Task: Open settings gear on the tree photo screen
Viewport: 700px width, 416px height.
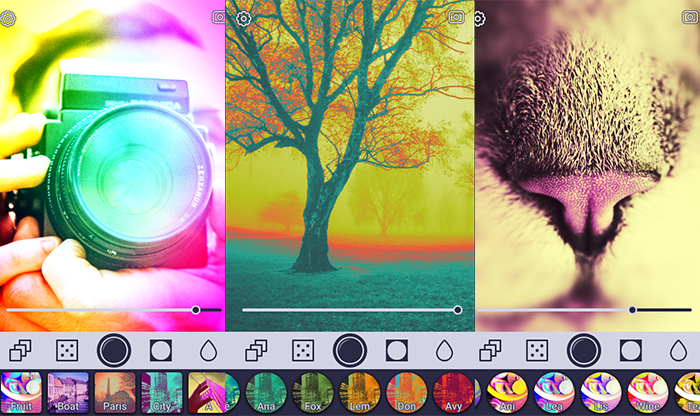Action: (243, 18)
